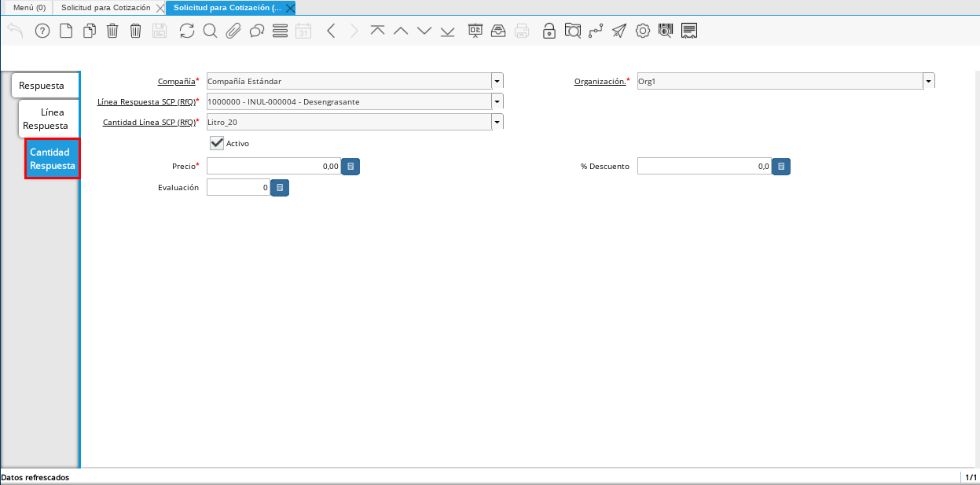This screenshot has height=485, width=980.
Task: Open the Organización dropdown arrow
Action: 928,81
